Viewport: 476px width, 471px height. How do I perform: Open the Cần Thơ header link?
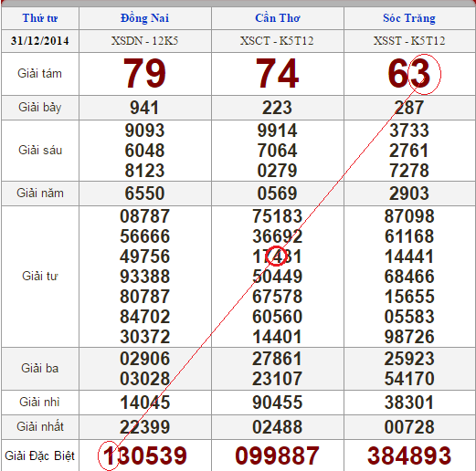click(278, 18)
